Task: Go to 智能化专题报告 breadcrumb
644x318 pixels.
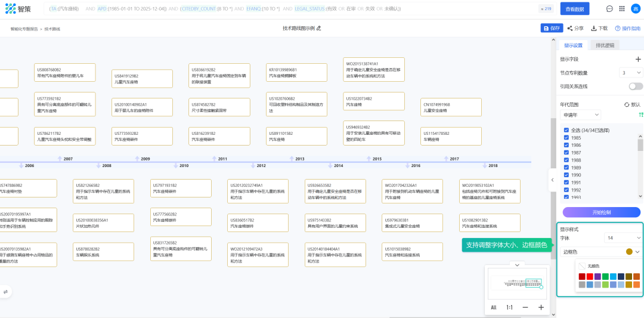Action: (x=24, y=29)
